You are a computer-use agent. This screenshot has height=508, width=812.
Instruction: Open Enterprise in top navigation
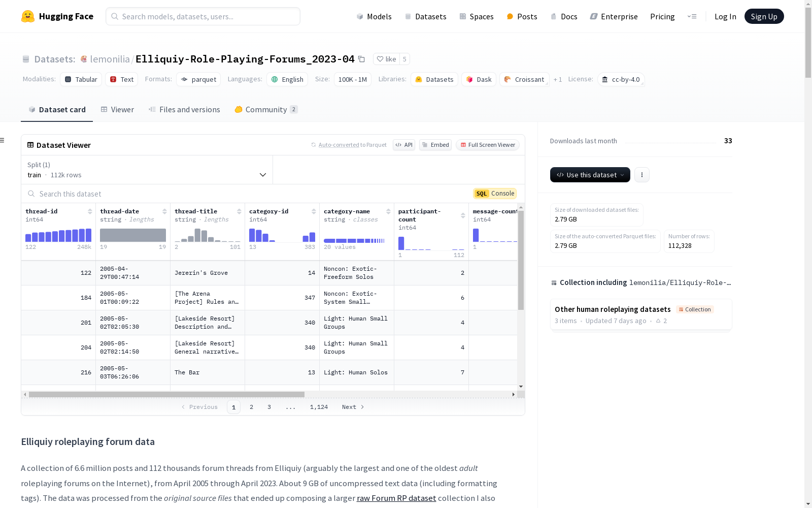614,16
